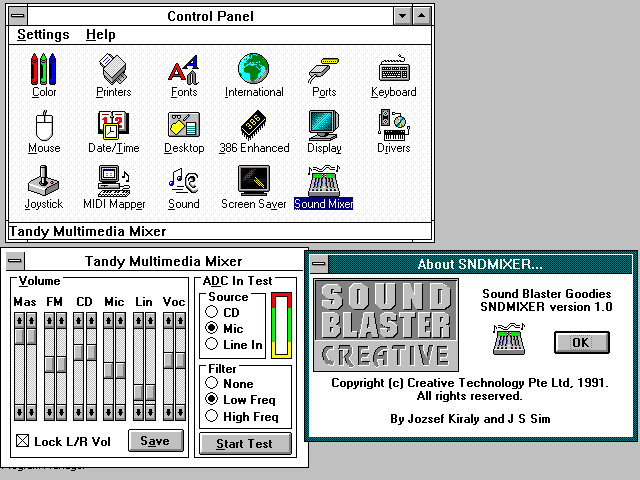Choose the High Freq filter
Viewport: 640px width, 480px height.
[x=211, y=416]
